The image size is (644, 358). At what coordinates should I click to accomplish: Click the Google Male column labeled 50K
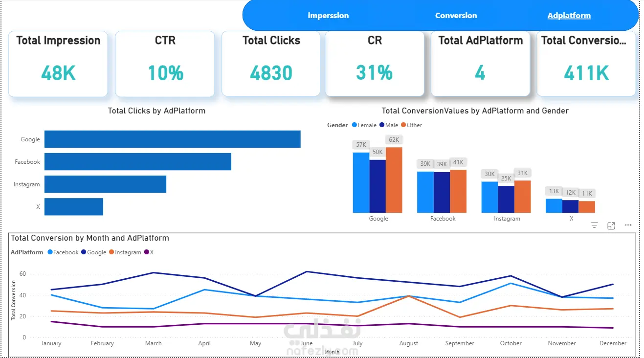tap(378, 186)
